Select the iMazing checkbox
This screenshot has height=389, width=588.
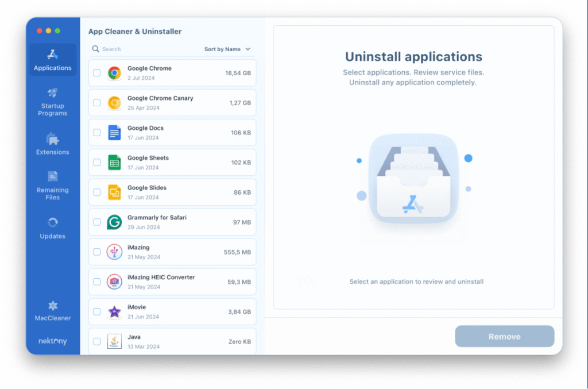pos(96,252)
